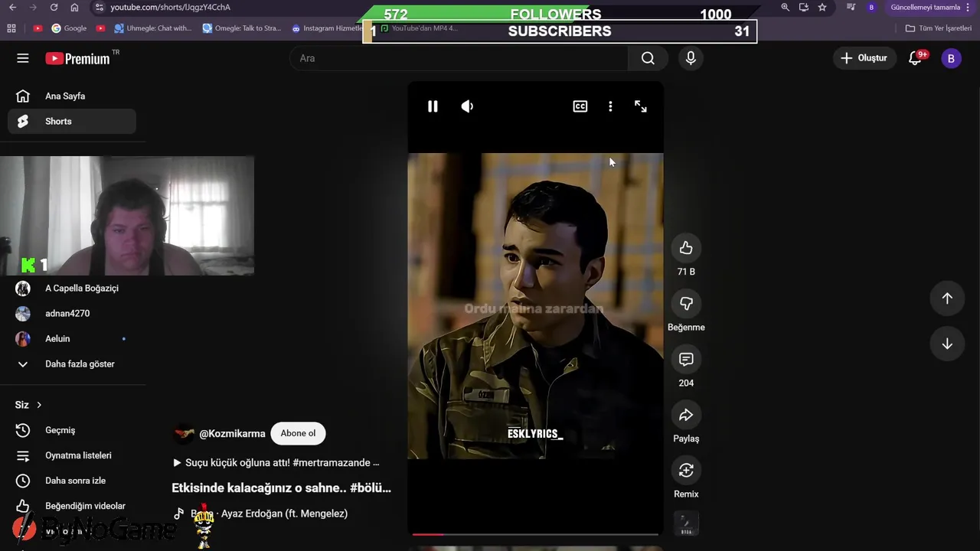Open Oynatma listeleri
Image resolution: width=980 pixels, height=551 pixels.
click(72, 455)
